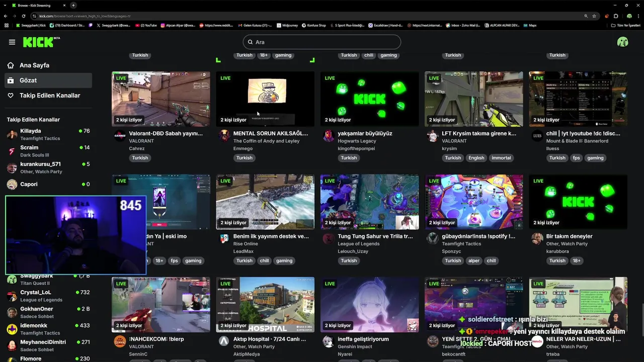Click alper tag under Sponzyc stream
The height and width of the screenshot is (362, 644).
tap(473, 261)
